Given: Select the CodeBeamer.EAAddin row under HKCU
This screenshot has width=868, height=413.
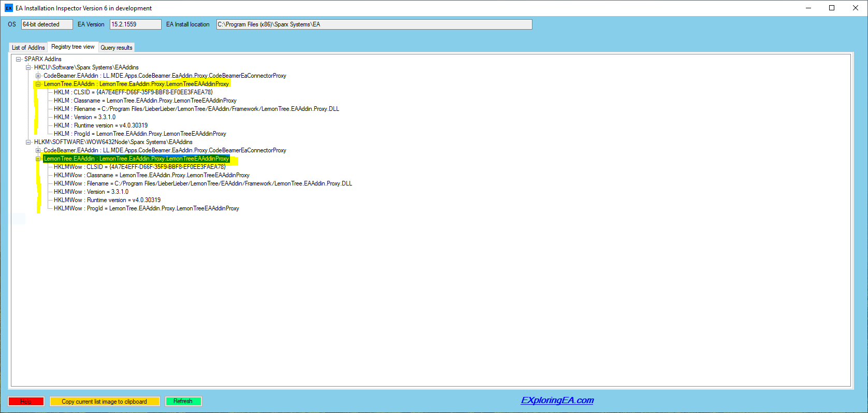Looking at the screenshot, I should [165, 76].
